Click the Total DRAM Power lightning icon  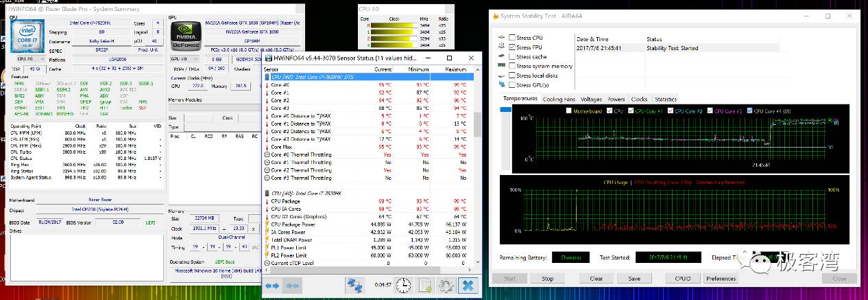(267, 240)
